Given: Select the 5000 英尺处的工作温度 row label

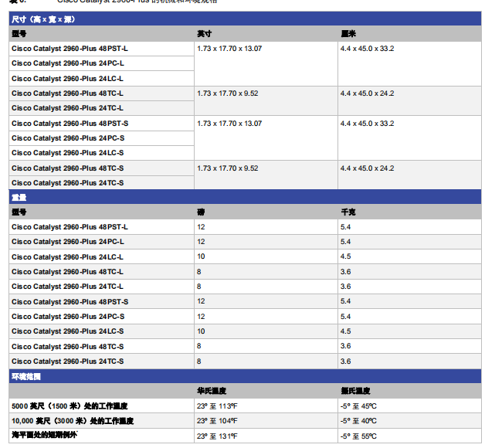Looking at the screenshot, I should click(70, 406).
